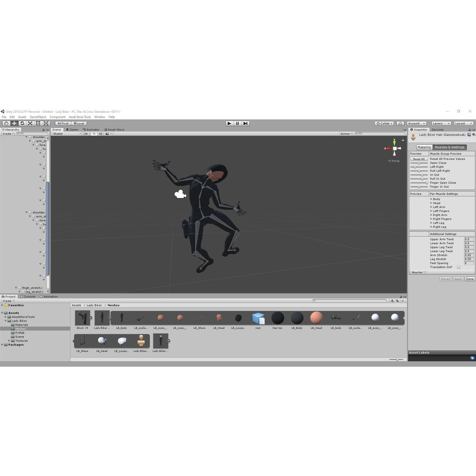
Task: Expand the Glock 19 asset arrow
Action: (90, 318)
